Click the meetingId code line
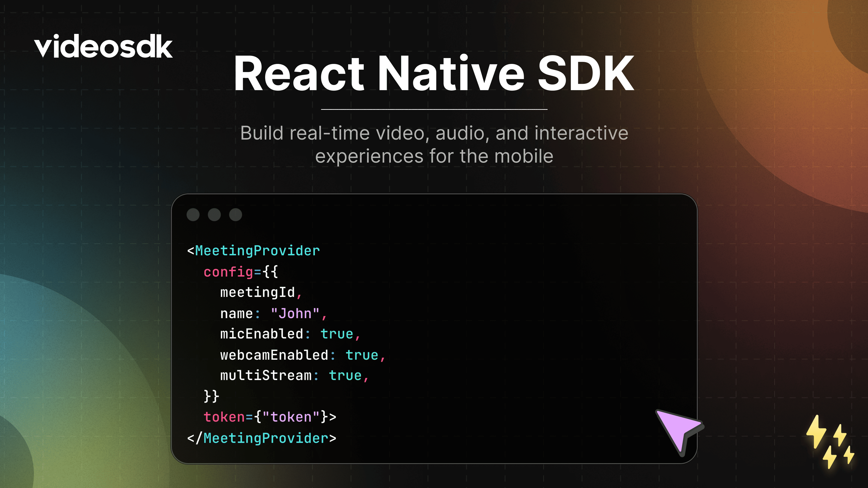Image resolution: width=868 pixels, height=488 pixels. (x=258, y=292)
